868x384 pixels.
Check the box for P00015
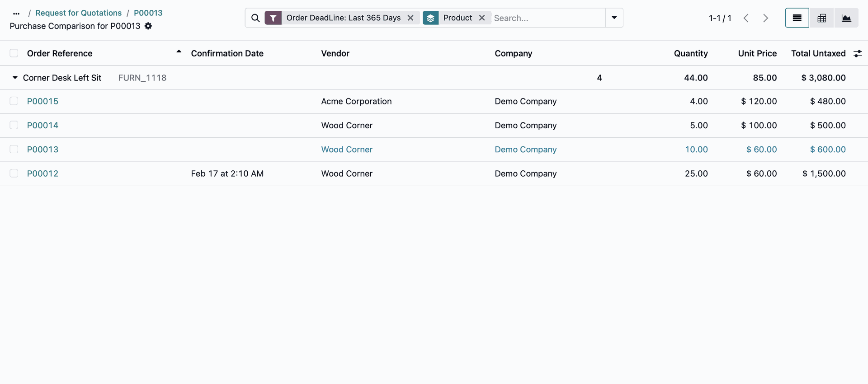click(x=14, y=101)
